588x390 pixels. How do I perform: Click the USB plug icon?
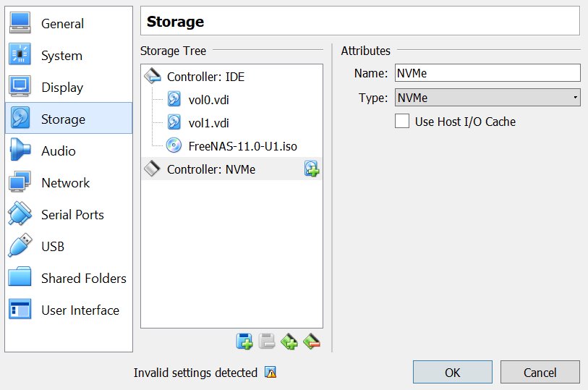point(20,245)
